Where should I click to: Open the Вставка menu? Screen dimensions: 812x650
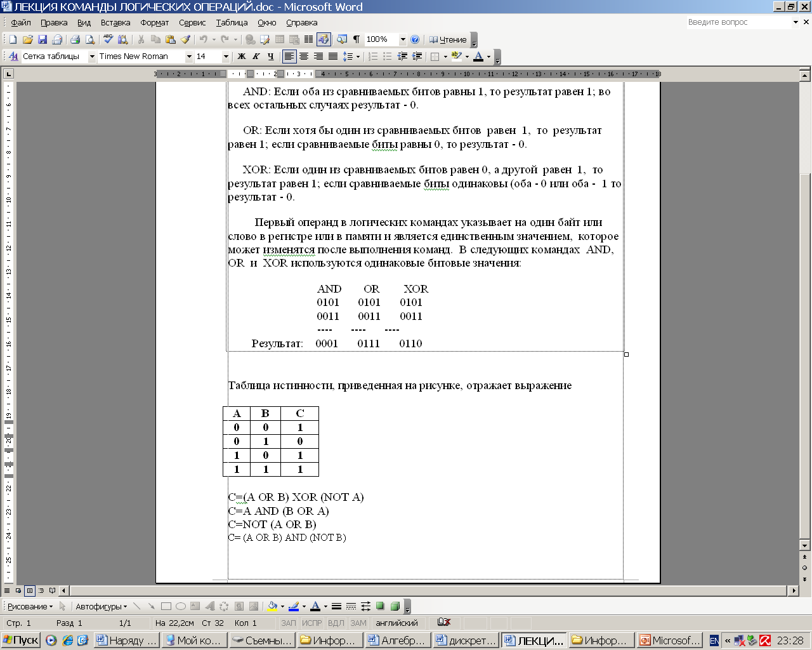click(x=115, y=22)
